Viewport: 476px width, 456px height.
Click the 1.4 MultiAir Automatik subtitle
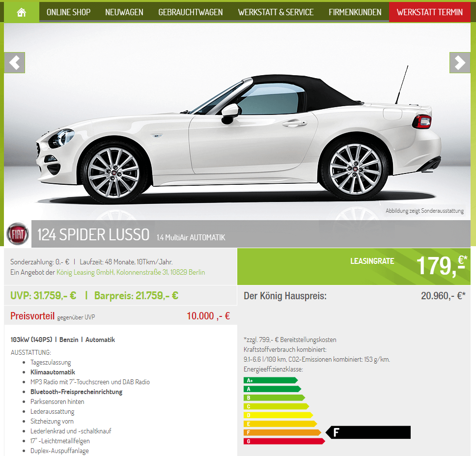click(x=191, y=237)
